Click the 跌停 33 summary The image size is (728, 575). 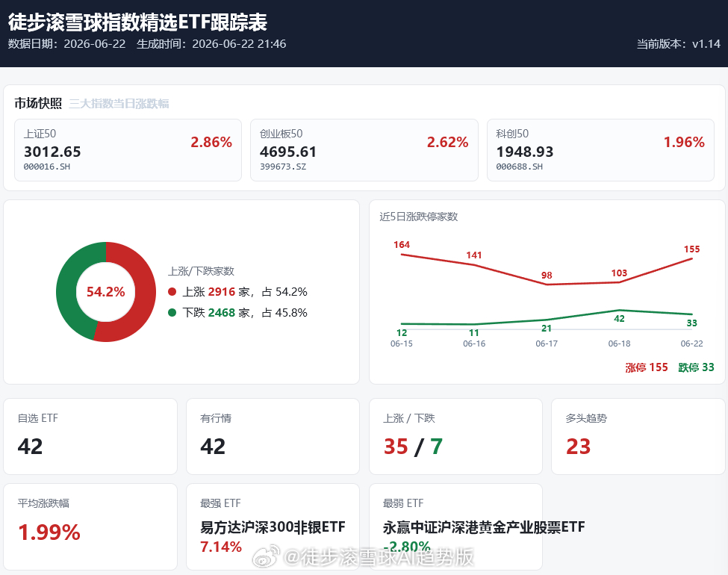[696, 367]
